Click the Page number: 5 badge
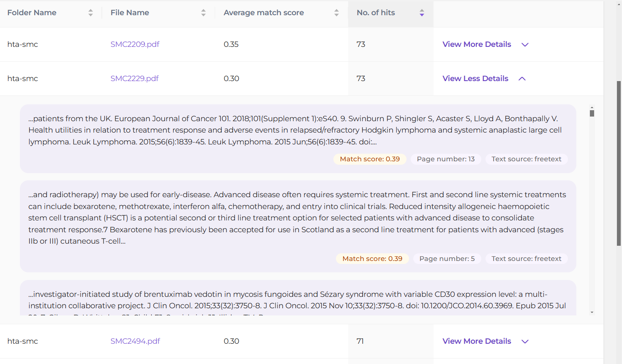This screenshot has height=364, width=622. (x=447, y=259)
